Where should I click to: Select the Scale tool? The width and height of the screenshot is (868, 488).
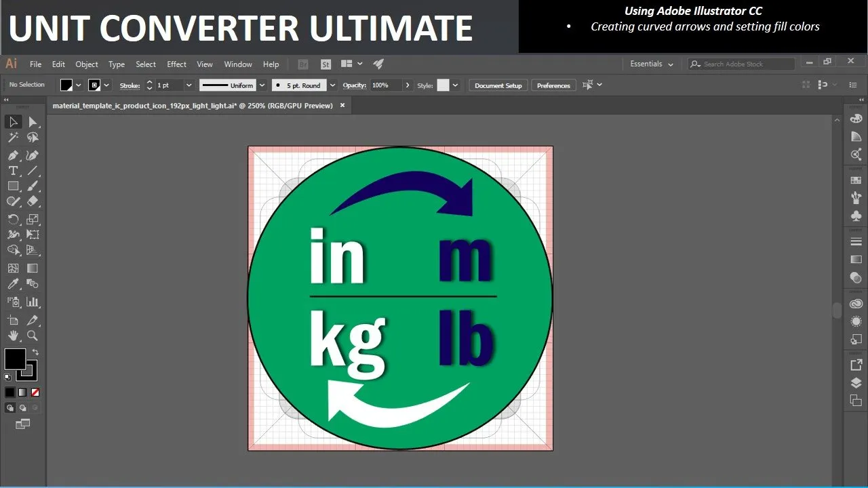[33, 219]
